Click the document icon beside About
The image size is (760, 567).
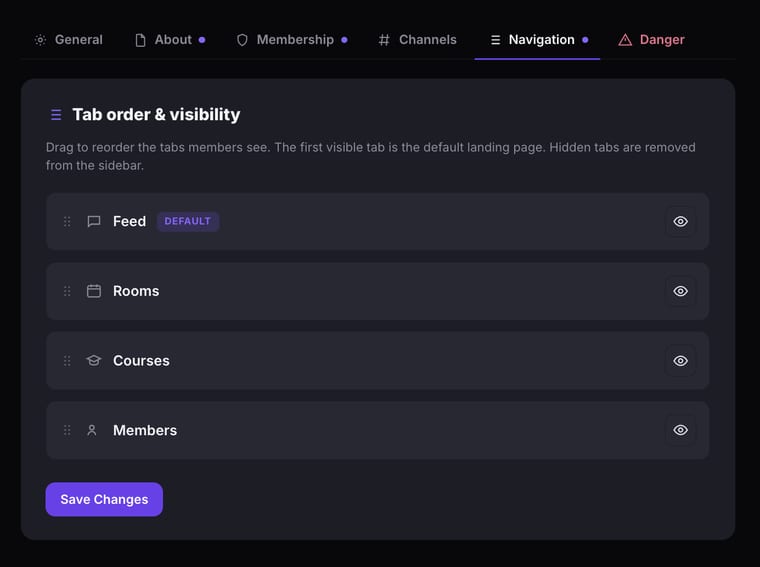point(141,40)
